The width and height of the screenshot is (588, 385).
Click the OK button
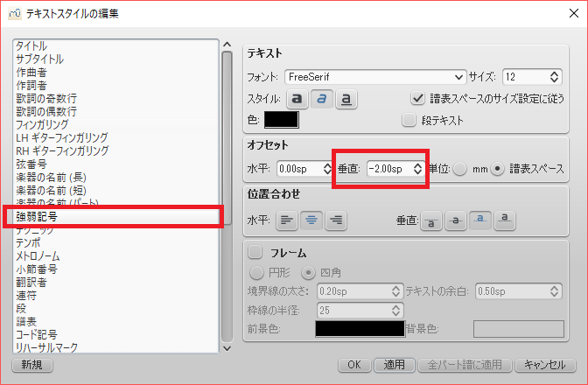click(x=354, y=365)
